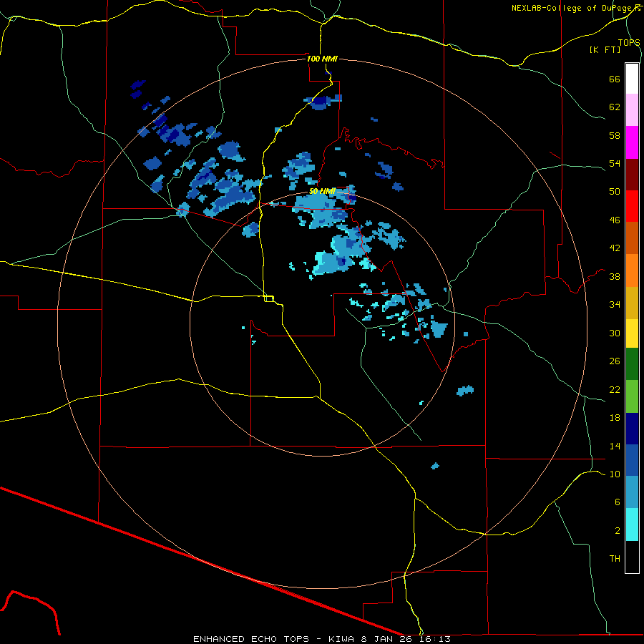Click the dark orange legend swatch

pyautogui.click(x=632, y=238)
